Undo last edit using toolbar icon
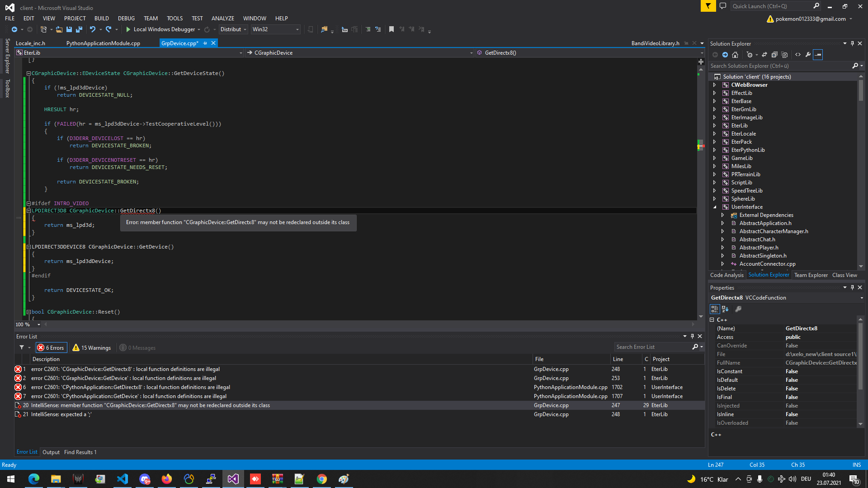The height and width of the screenshot is (488, 868). click(93, 29)
